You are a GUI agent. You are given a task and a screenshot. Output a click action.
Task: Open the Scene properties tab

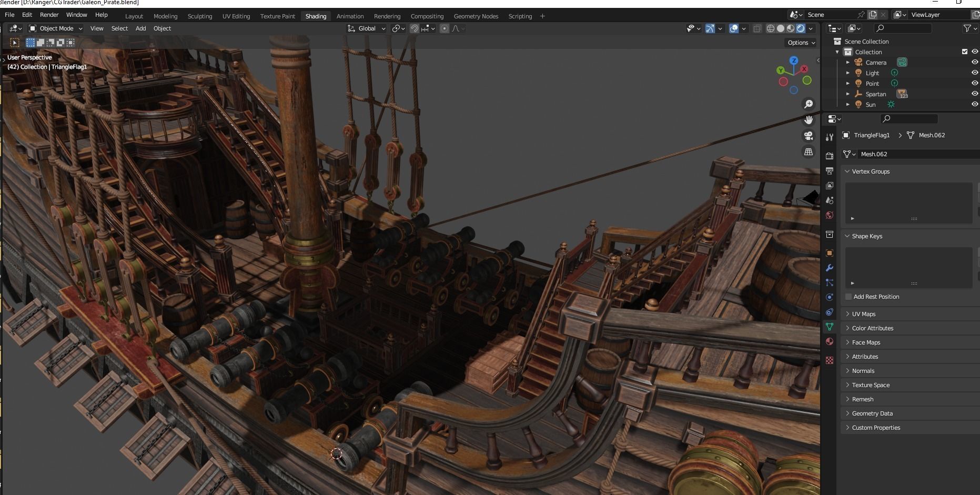pos(830,200)
